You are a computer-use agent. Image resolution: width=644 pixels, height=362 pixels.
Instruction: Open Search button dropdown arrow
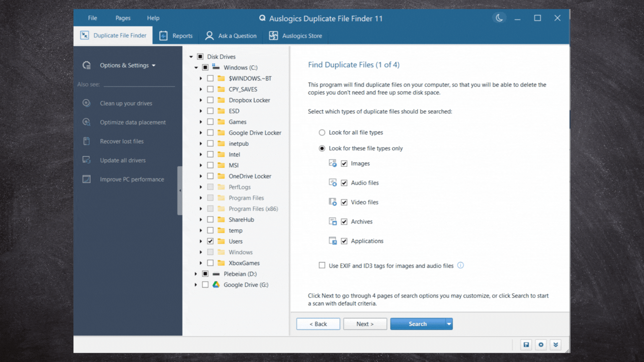click(x=449, y=324)
